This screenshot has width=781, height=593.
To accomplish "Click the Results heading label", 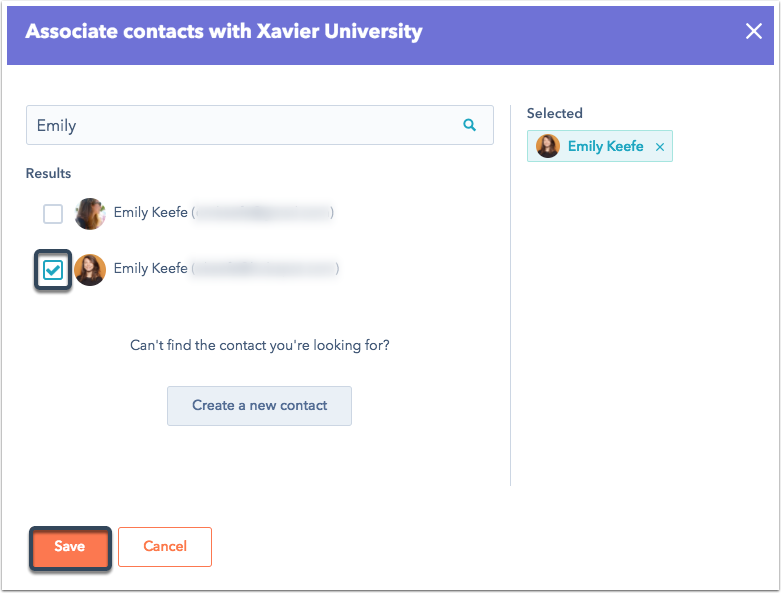I will (48, 173).
